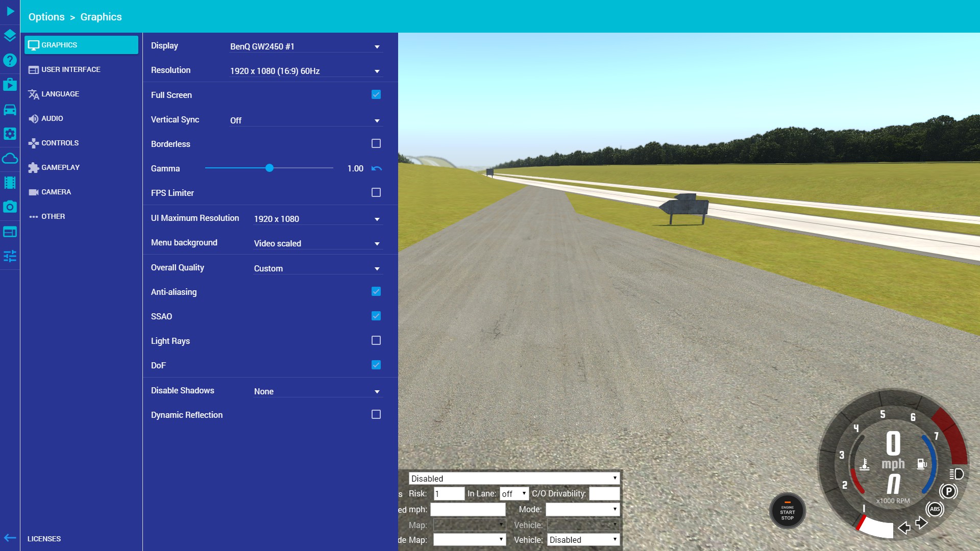This screenshot has width=980, height=551.
Task: Switch to the Audio settings tab
Action: point(52,118)
